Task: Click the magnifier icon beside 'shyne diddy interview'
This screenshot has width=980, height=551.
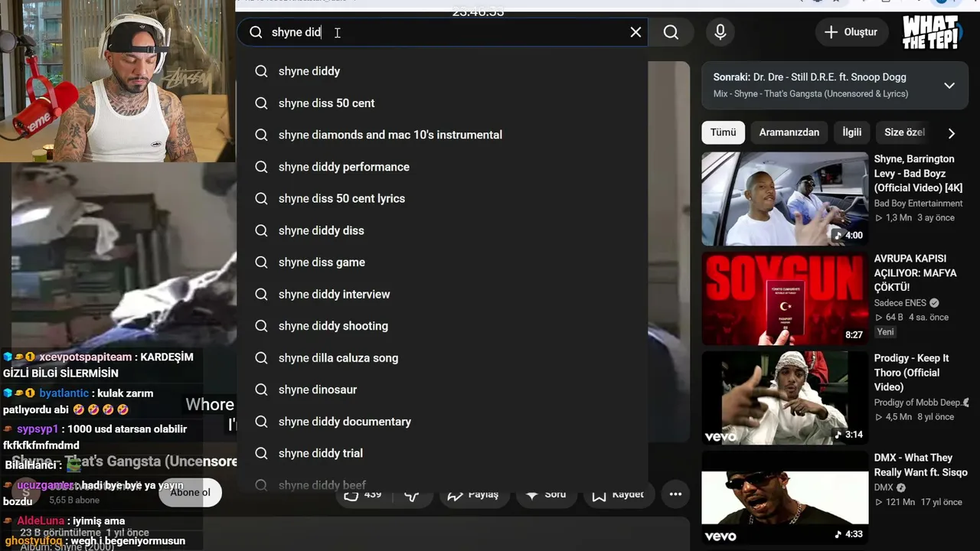Action: (x=261, y=294)
